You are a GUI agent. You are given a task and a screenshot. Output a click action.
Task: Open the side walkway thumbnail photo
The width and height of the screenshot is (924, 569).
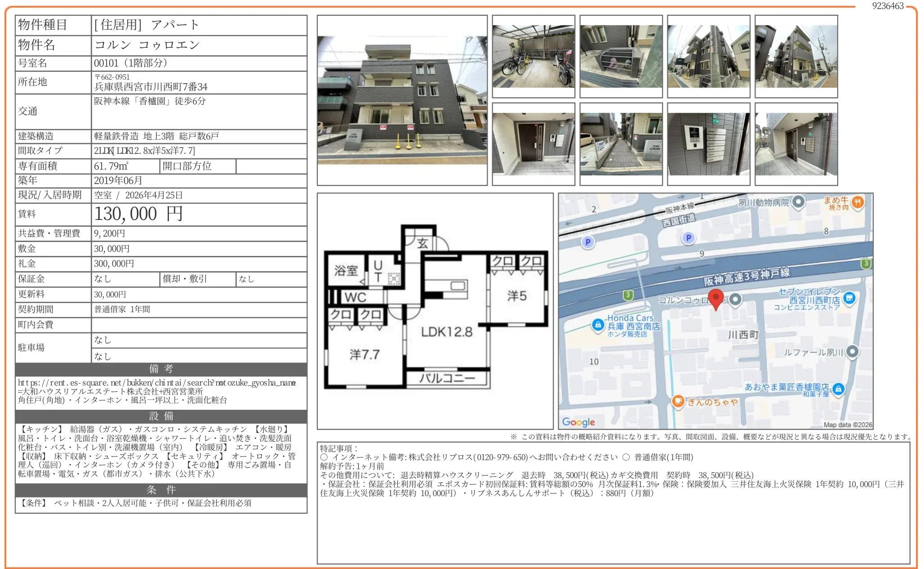tap(621, 144)
